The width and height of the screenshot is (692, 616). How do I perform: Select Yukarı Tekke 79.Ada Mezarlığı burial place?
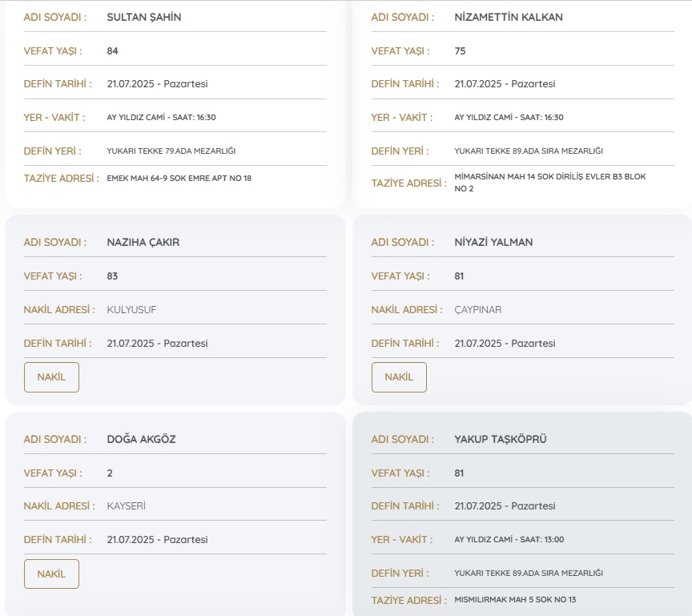click(171, 151)
